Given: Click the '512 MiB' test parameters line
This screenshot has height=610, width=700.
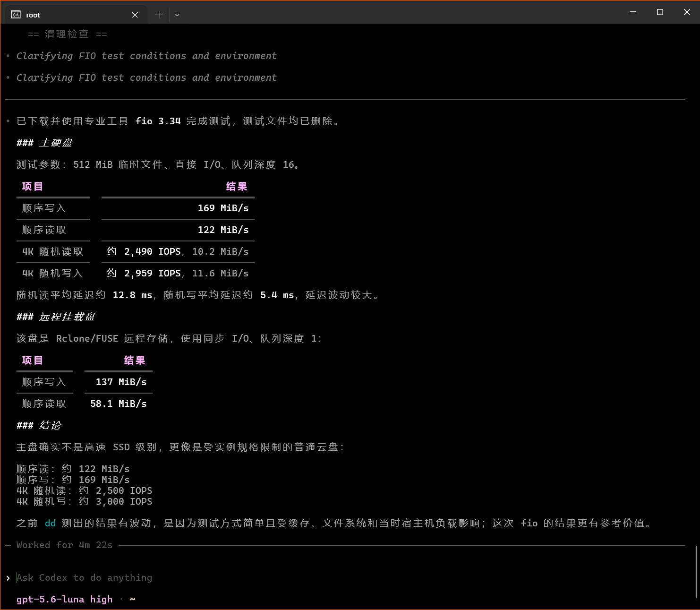Looking at the screenshot, I should [158, 164].
